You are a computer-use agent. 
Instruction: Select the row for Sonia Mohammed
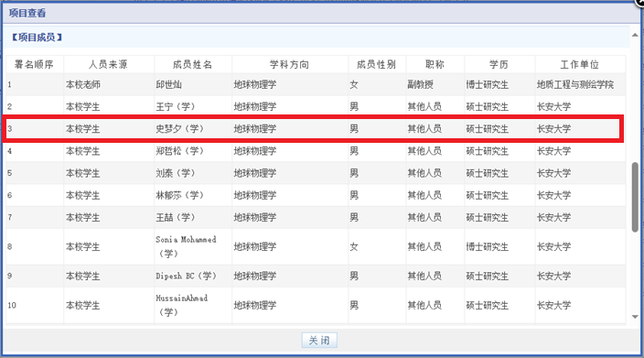click(x=316, y=246)
